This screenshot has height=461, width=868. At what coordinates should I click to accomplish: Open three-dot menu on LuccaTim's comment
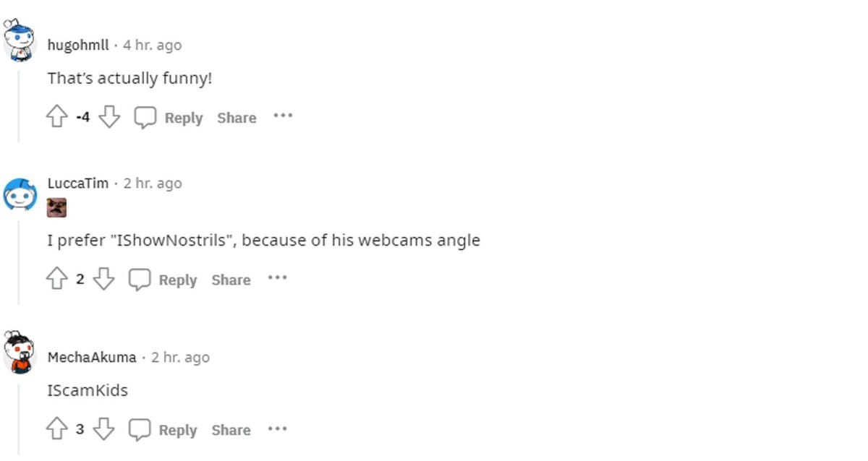pyautogui.click(x=277, y=277)
